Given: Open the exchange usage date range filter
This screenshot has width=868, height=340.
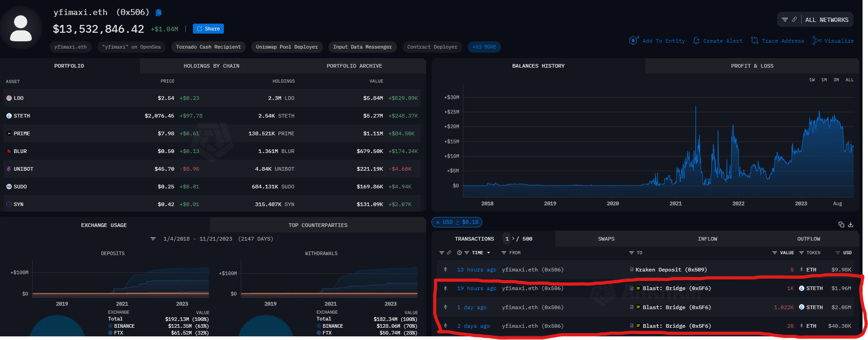Looking at the screenshot, I should coord(153,239).
